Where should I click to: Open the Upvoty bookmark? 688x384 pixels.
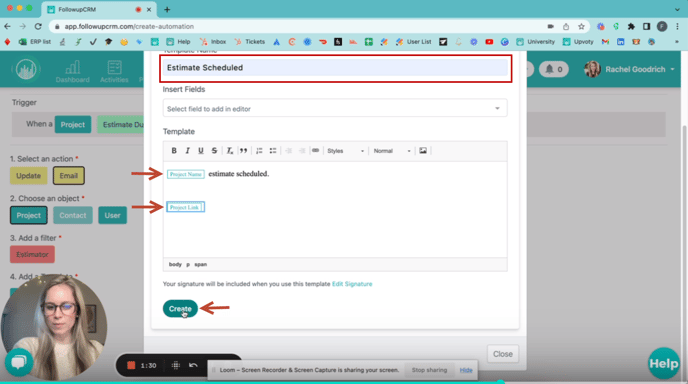(578, 42)
